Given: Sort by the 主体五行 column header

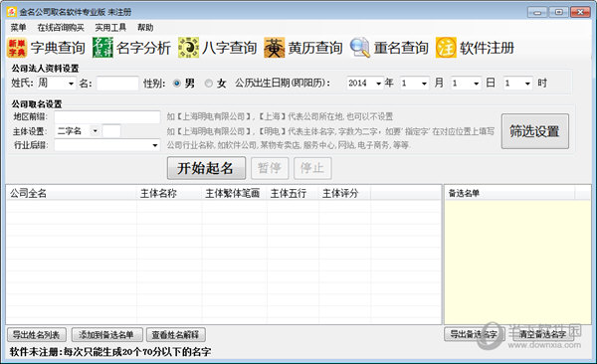Looking at the screenshot, I should tap(293, 193).
